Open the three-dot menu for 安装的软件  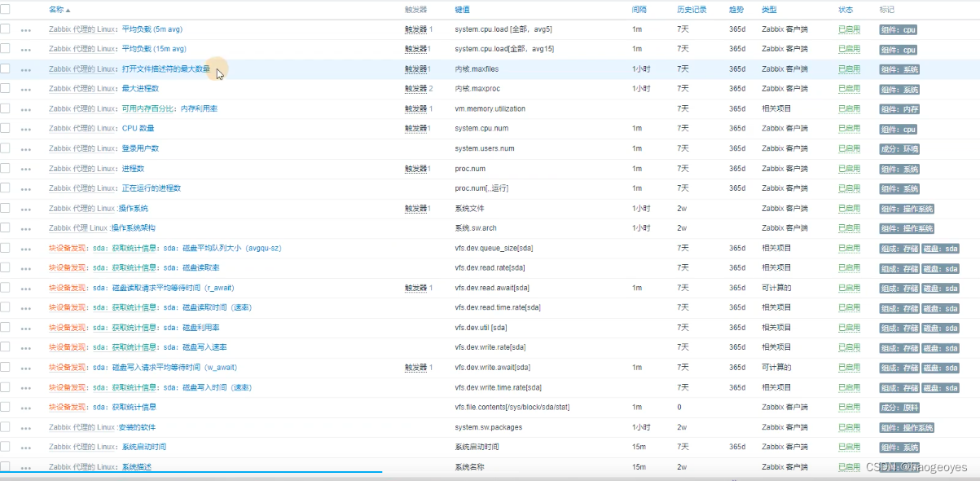point(26,428)
